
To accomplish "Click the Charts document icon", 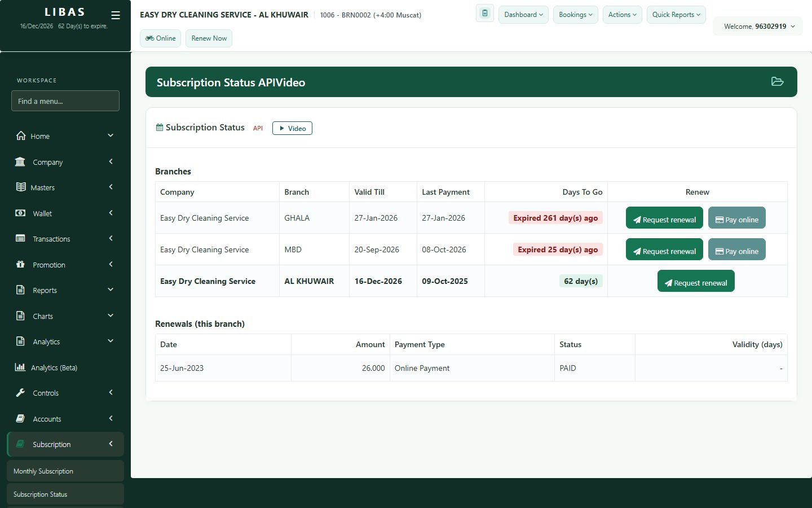I will click(20, 316).
